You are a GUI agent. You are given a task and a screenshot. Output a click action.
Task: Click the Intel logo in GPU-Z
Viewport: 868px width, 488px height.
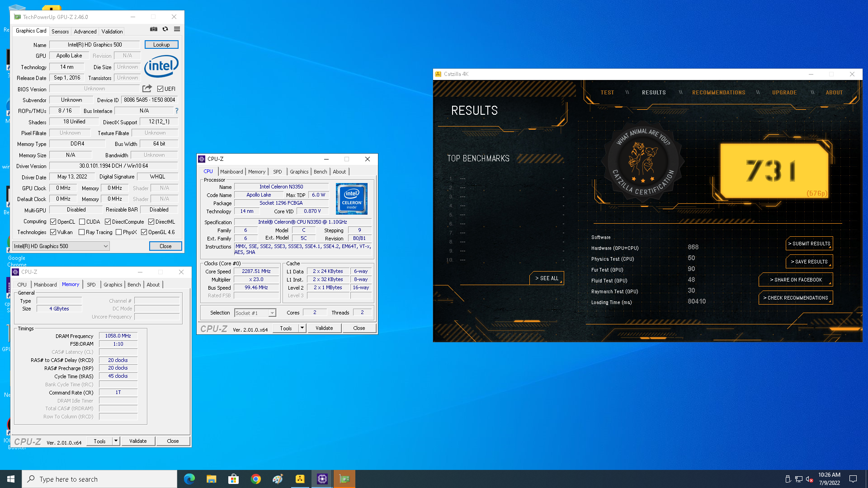[161, 66]
